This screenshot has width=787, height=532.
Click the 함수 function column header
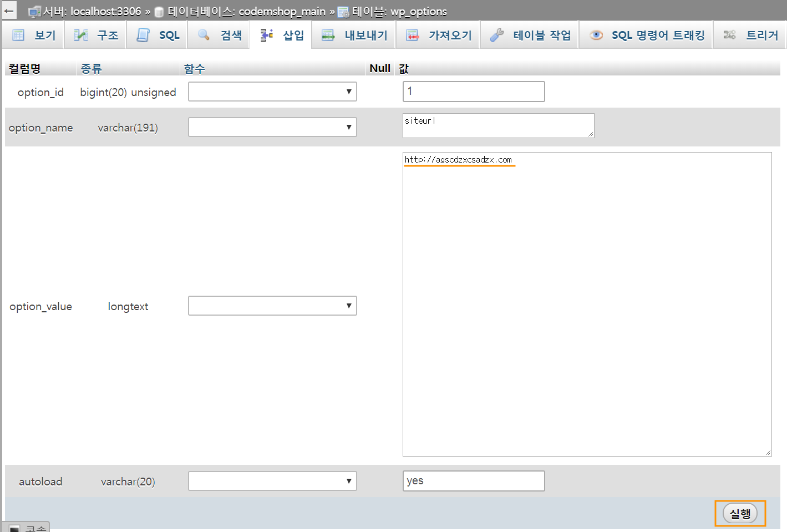point(195,68)
